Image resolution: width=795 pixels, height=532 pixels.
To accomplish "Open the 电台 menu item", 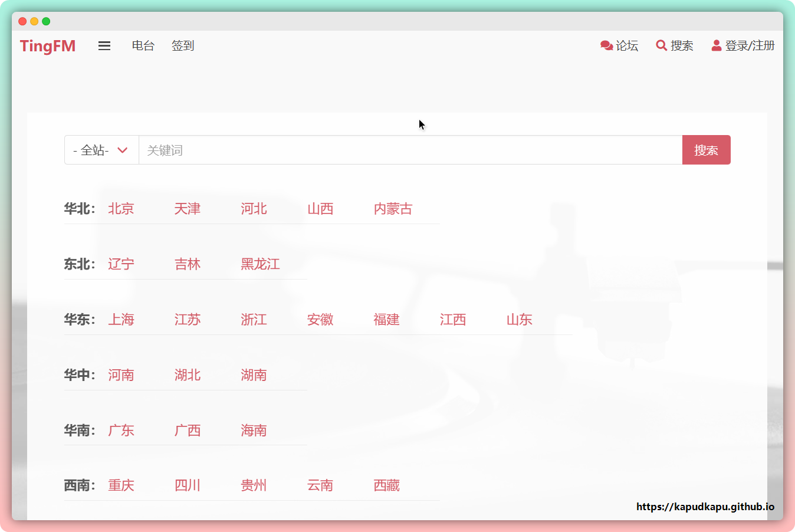I will (x=143, y=46).
